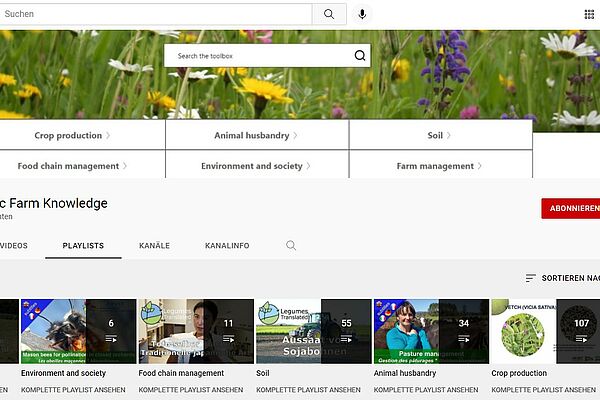The image size is (600, 400).
Task: View complete Environment and society playlist
Action: 73,390
